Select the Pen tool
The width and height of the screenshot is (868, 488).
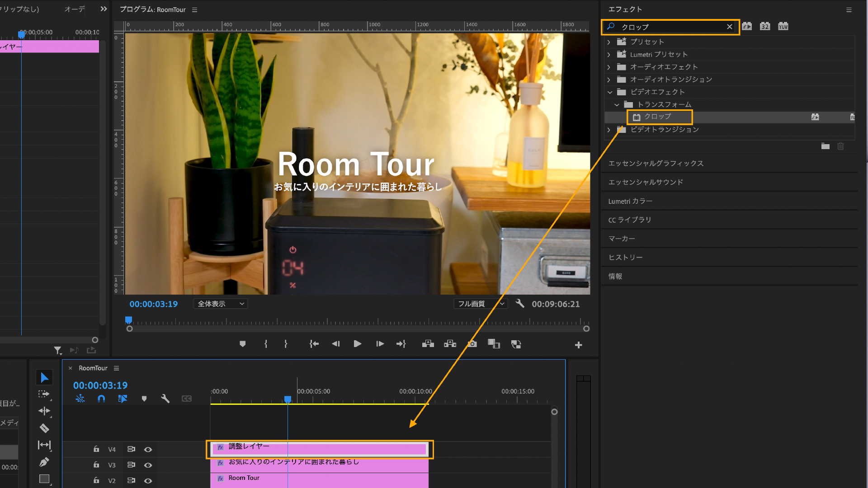tap(44, 462)
